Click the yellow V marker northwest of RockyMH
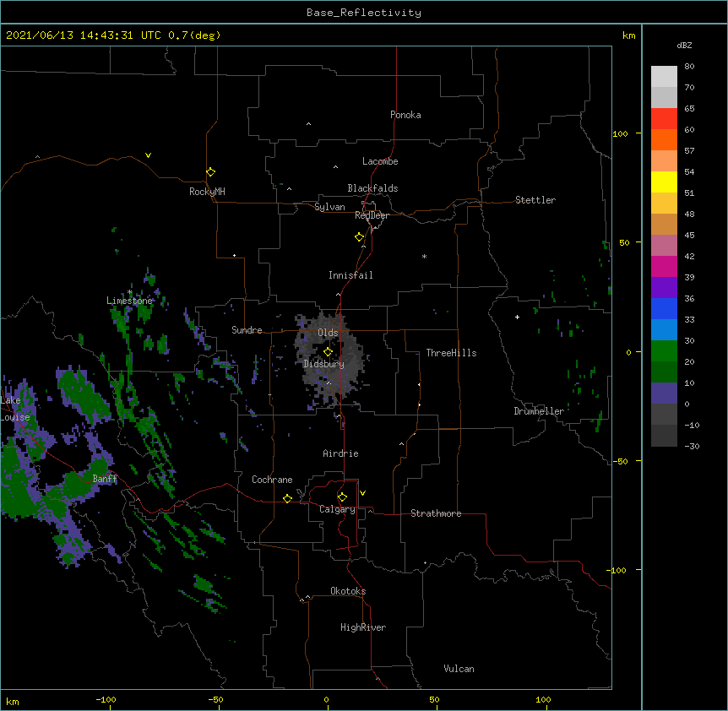The height and width of the screenshot is (711, 728). 148,155
